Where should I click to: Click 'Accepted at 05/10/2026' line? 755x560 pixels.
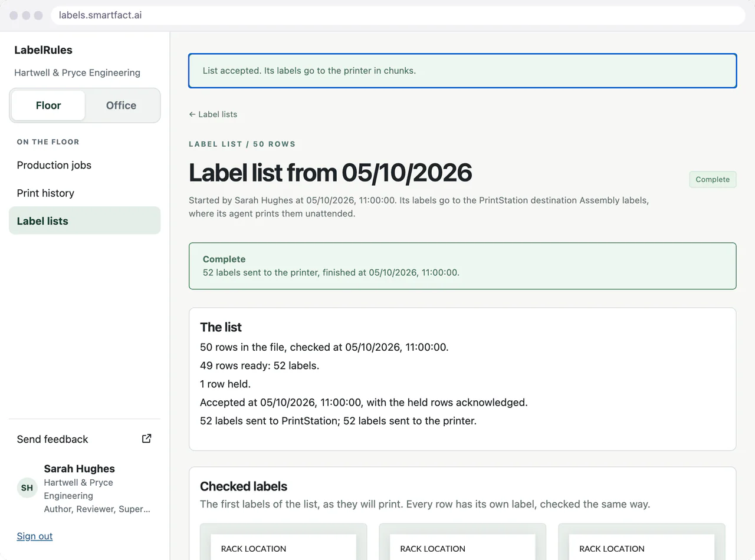[364, 402]
